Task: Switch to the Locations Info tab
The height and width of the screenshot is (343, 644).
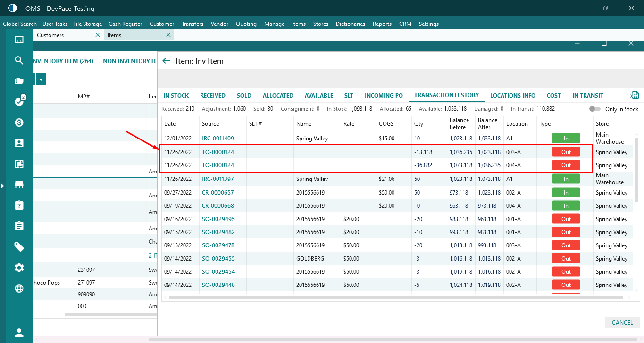Action: pyautogui.click(x=512, y=95)
